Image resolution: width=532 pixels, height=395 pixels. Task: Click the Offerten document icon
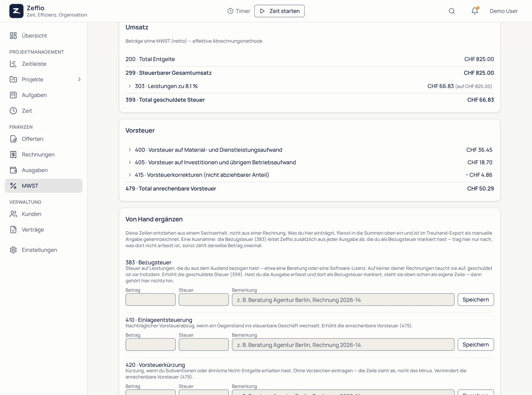pos(13,139)
